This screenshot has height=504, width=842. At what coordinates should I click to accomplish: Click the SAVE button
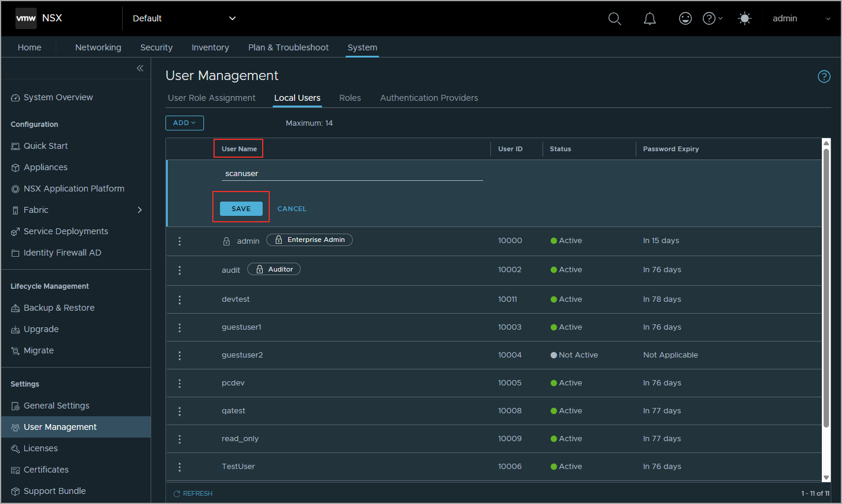(x=241, y=209)
